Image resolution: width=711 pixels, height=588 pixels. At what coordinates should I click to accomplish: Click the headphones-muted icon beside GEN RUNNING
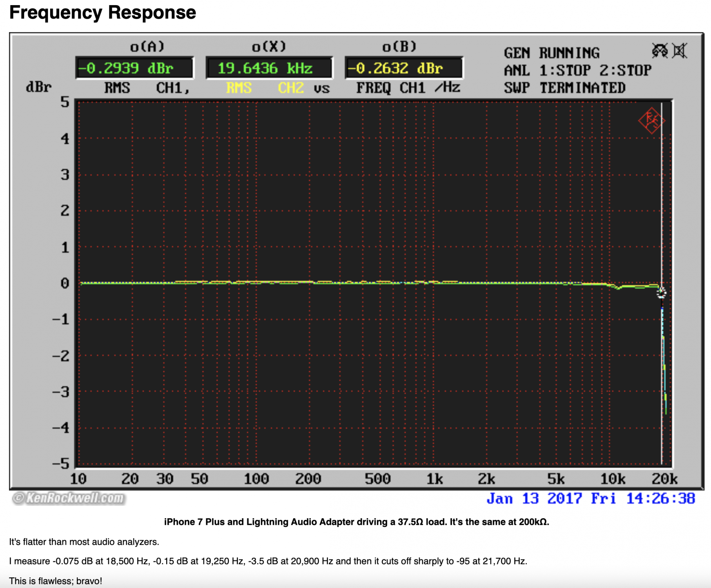pos(660,51)
